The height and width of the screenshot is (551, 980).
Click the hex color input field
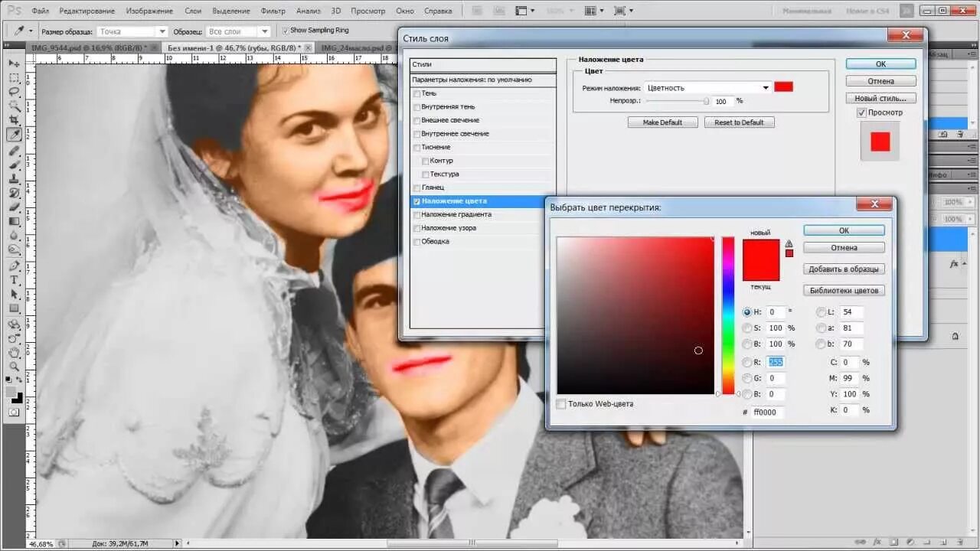click(768, 412)
